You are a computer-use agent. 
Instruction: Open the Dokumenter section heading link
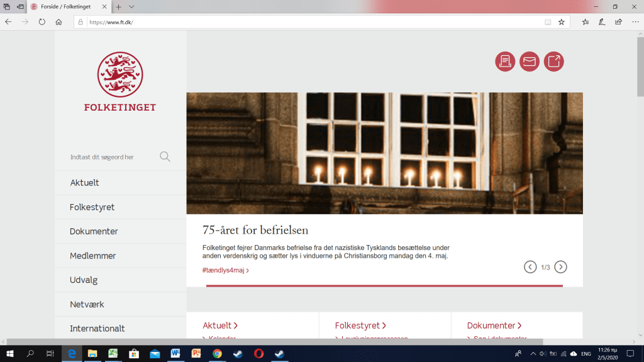point(494,326)
